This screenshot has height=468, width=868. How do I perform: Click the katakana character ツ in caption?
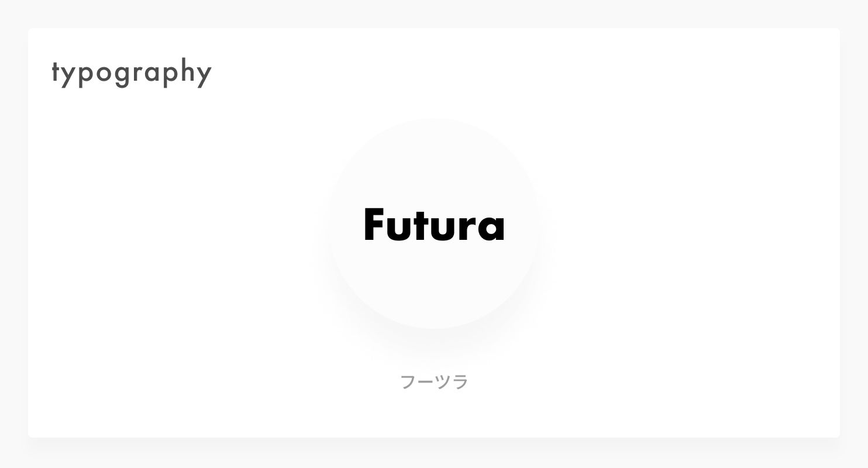coord(443,382)
